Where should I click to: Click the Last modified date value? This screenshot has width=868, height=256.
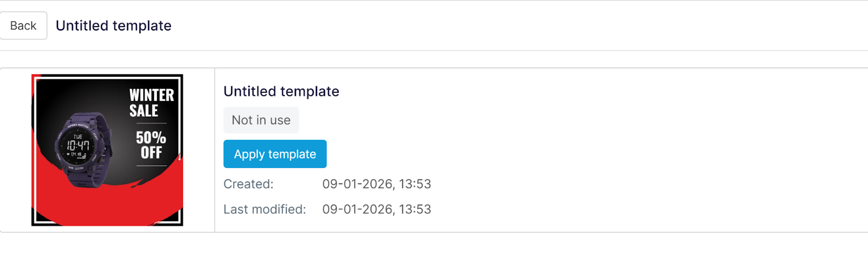(x=376, y=209)
